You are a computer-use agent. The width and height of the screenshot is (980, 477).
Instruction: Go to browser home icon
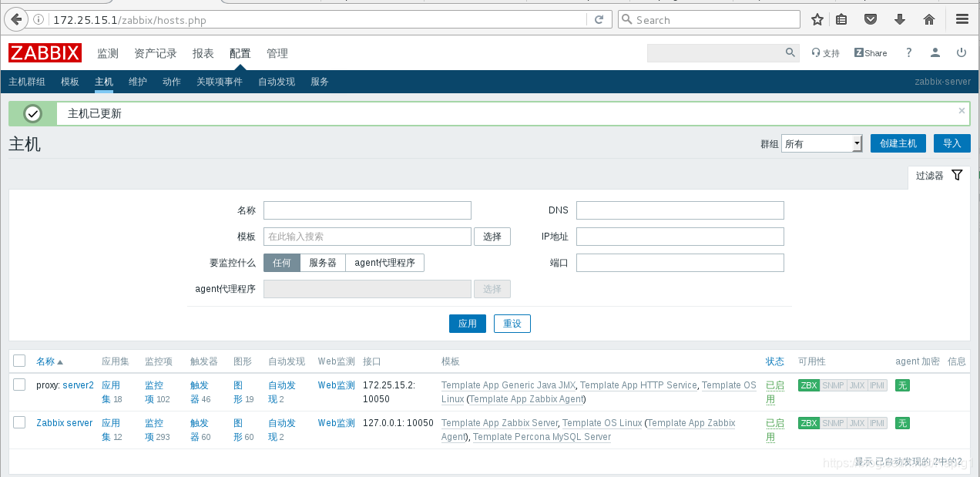pyautogui.click(x=929, y=20)
